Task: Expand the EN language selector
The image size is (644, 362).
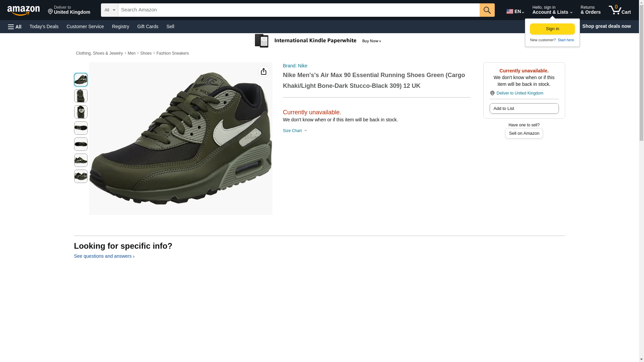Action: (515, 11)
